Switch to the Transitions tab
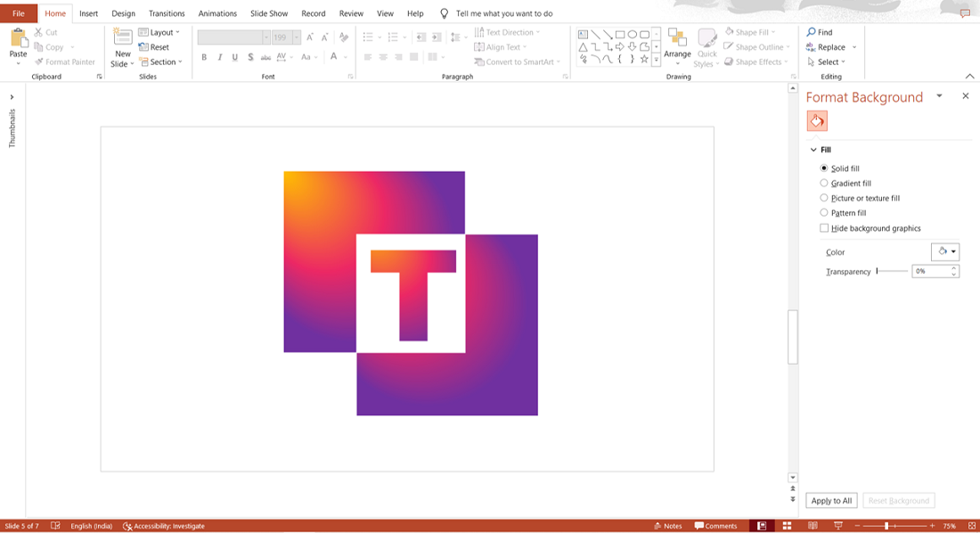 click(x=167, y=13)
